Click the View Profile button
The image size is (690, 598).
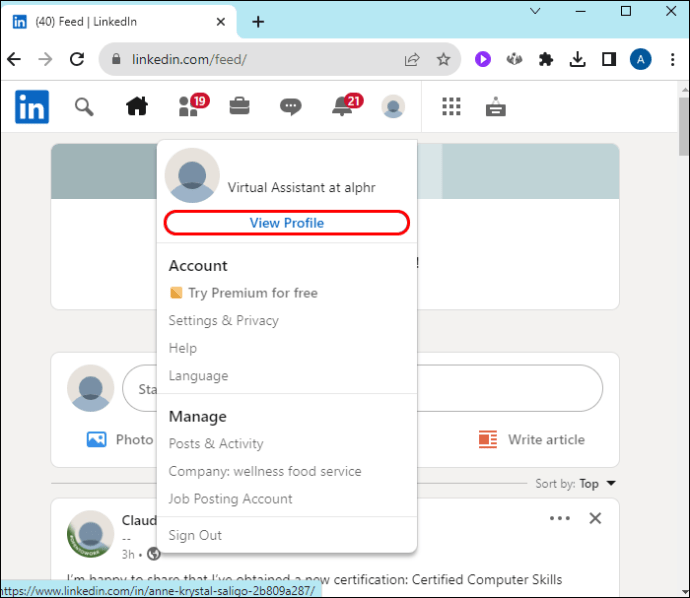tap(287, 223)
